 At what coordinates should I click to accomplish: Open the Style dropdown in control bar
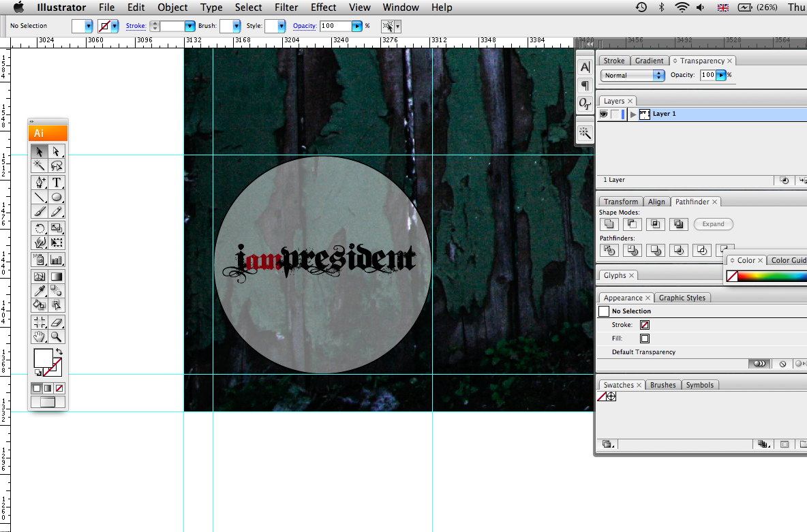(x=281, y=26)
